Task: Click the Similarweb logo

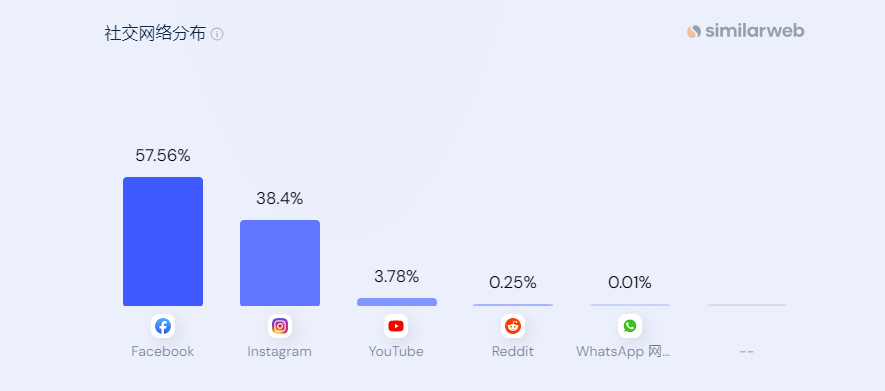Action: click(746, 31)
